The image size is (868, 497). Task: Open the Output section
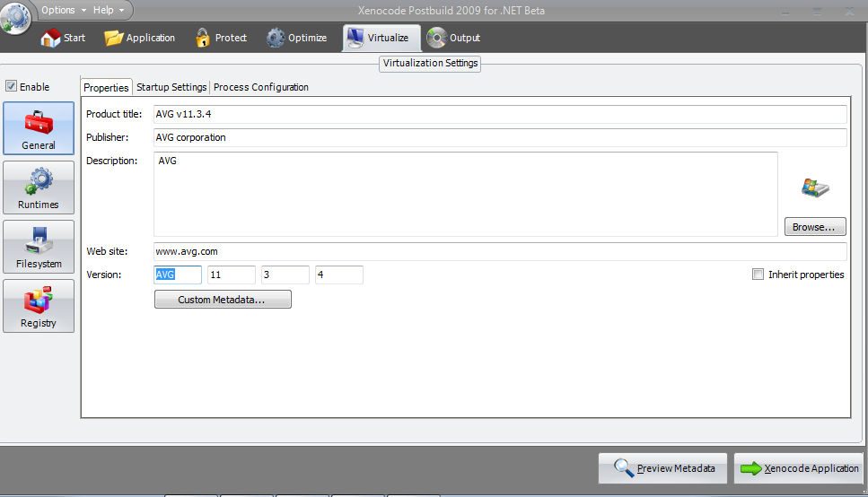tap(453, 38)
